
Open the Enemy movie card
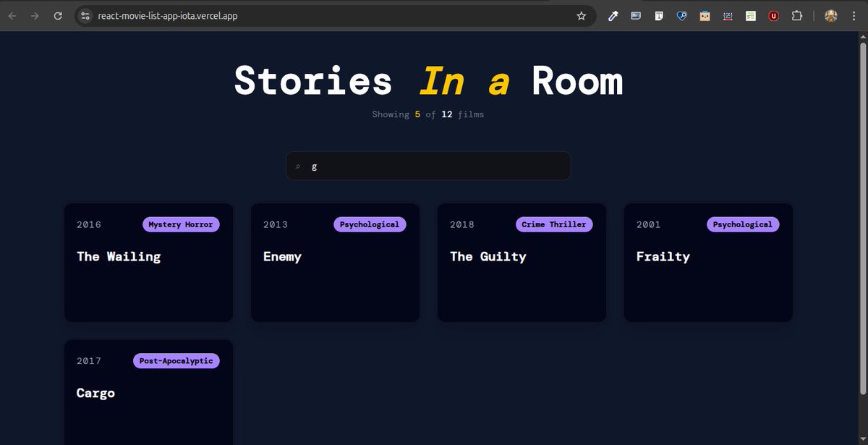(x=335, y=263)
